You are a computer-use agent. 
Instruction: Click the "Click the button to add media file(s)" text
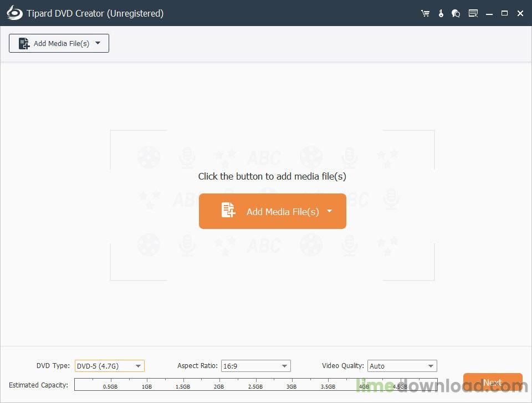(272, 176)
